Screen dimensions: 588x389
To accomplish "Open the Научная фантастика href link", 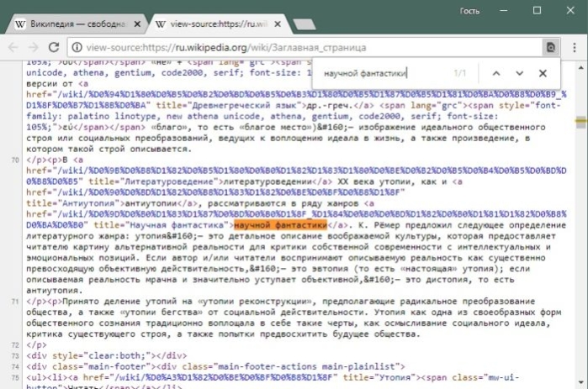I will coord(296,219).
